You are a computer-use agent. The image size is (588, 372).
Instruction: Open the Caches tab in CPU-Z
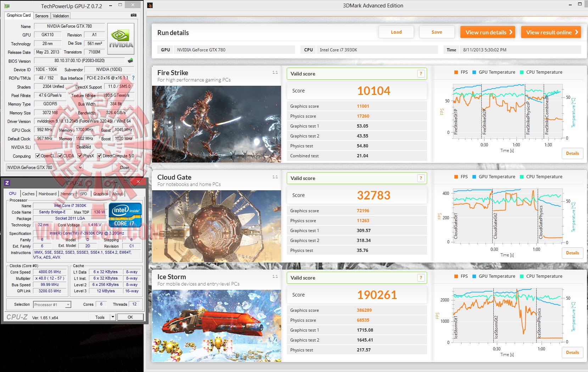(28, 194)
